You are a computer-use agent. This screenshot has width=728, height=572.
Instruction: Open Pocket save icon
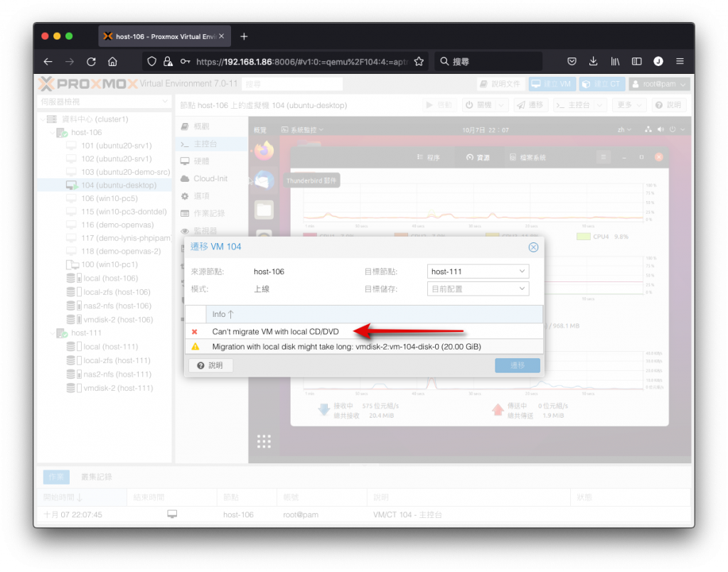(x=572, y=61)
